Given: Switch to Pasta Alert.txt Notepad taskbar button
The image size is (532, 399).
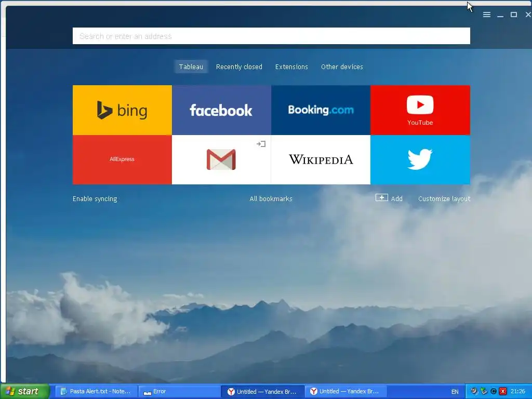Looking at the screenshot, I should 96,391.
